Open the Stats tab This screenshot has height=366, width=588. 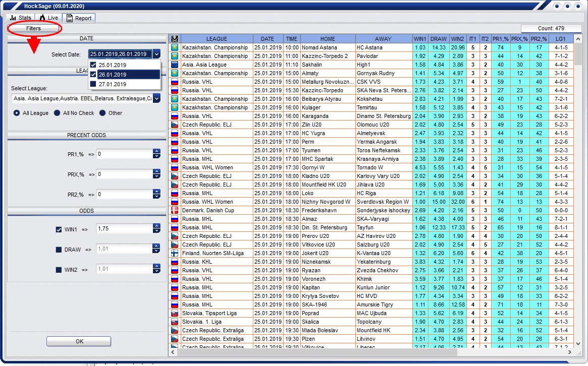click(21, 18)
